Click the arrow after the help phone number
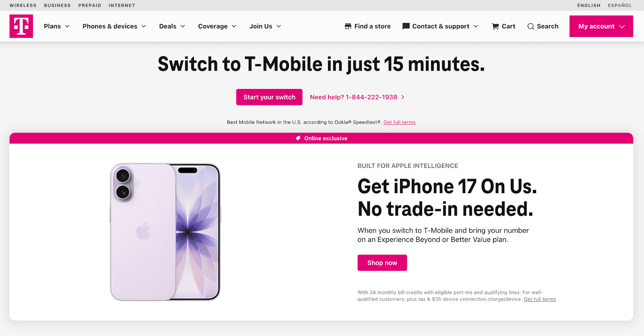This screenshot has height=336, width=644. [403, 97]
